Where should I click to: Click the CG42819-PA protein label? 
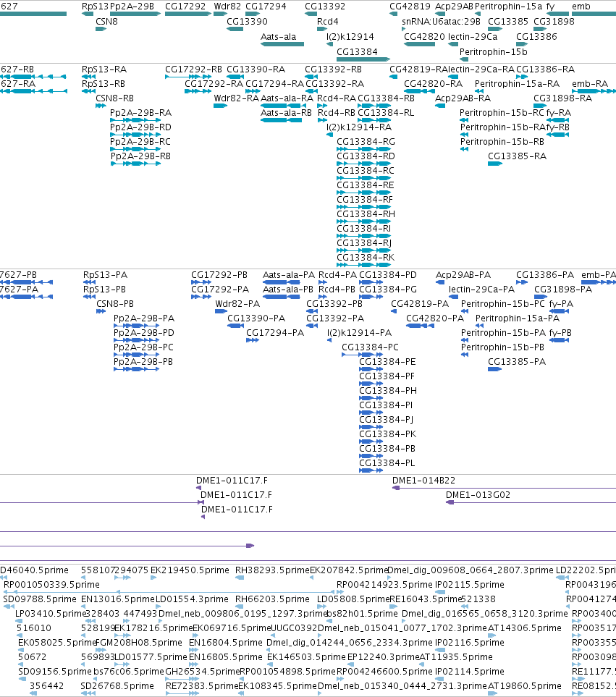[x=420, y=304]
